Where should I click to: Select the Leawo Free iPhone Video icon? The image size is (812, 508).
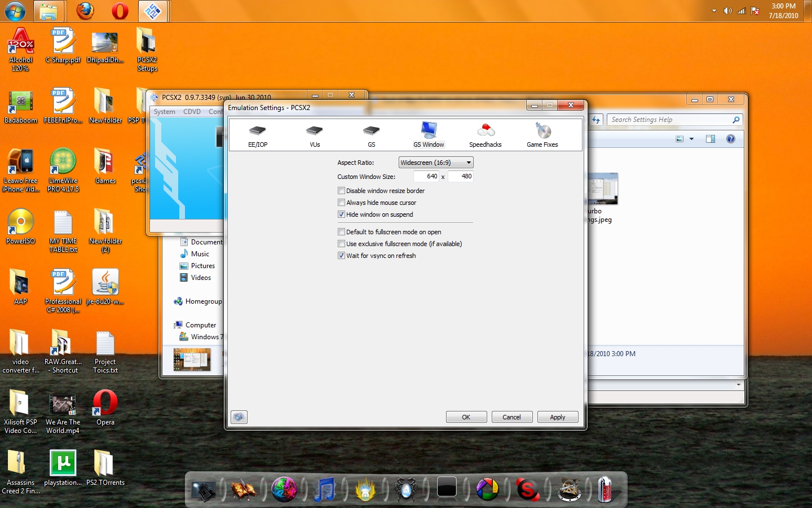coord(21,170)
